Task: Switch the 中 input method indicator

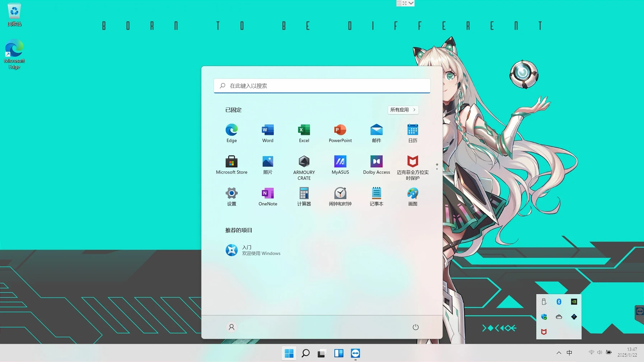Action: [x=569, y=353]
